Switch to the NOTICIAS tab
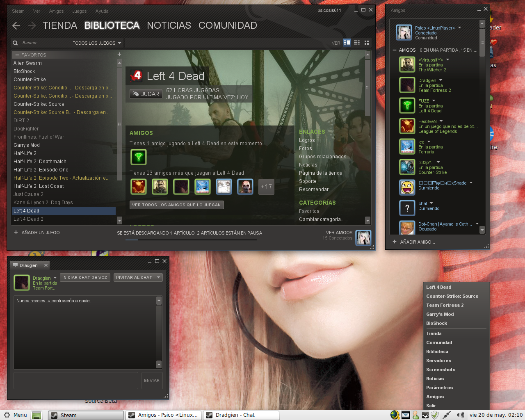The width and height of the screenshot is (525, 420). [169, 25]
